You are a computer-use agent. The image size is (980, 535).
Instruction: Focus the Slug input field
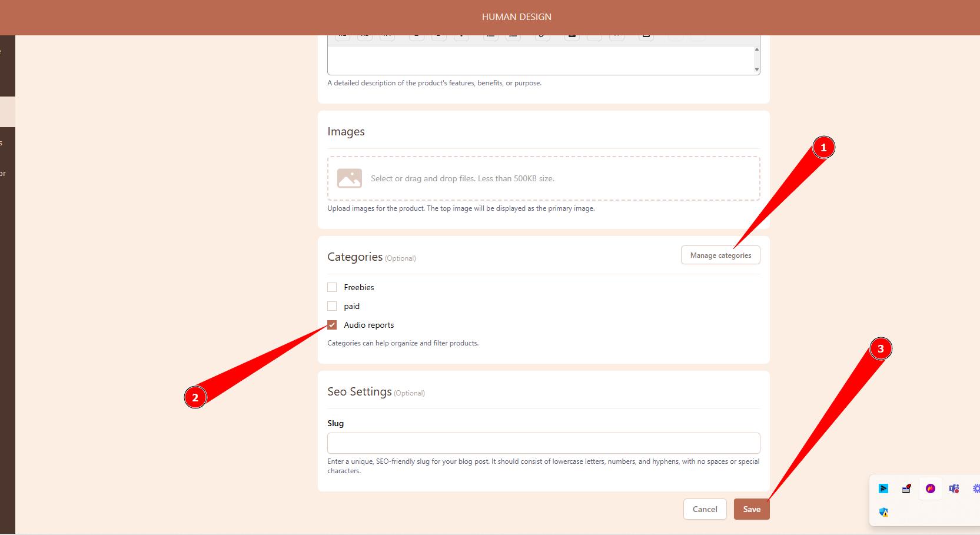point(543,443)
